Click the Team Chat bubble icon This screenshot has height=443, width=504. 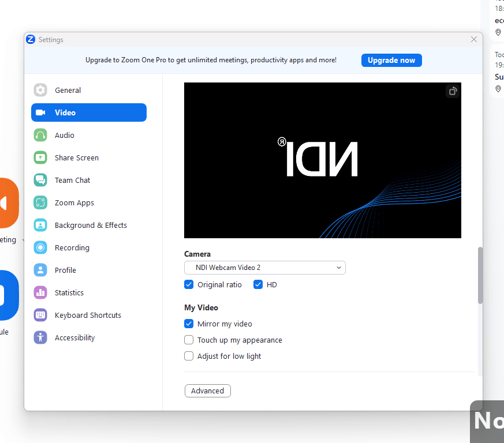coord(40,180)
